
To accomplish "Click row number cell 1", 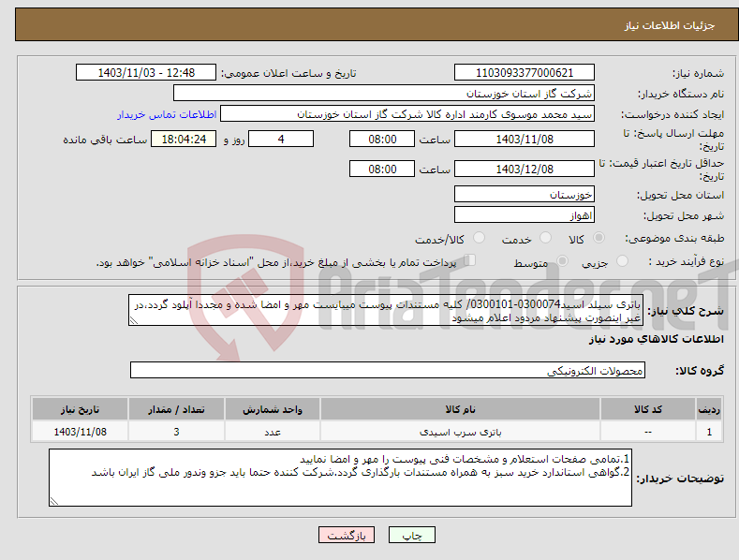I will [709, 432].
